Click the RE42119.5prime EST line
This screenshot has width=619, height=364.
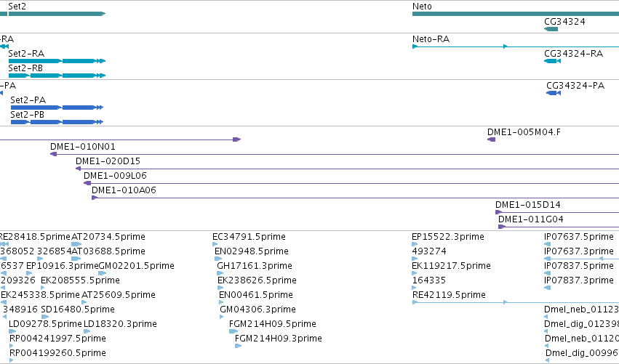coord(516,302)
